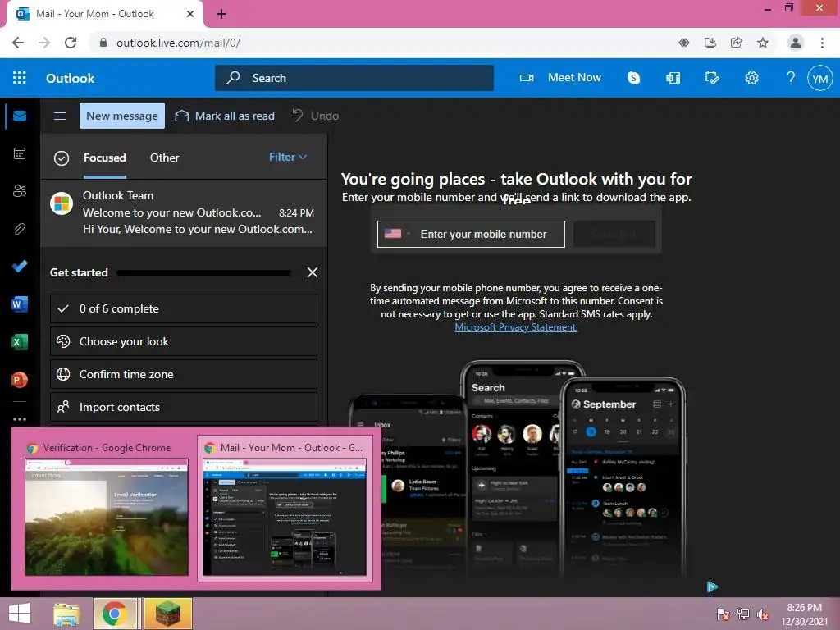Open the Import contacts step
The height and width of the screenshot is (630, 840).
pos(184,407)
